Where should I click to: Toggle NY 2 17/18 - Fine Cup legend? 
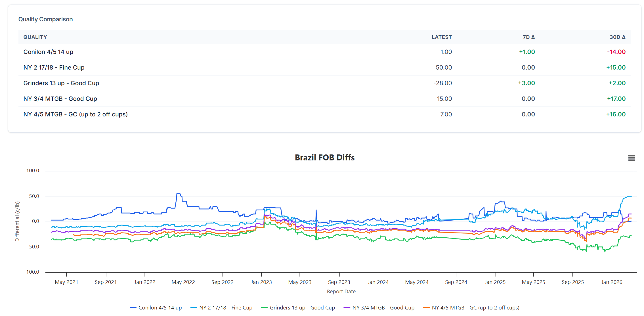[225, 307]
